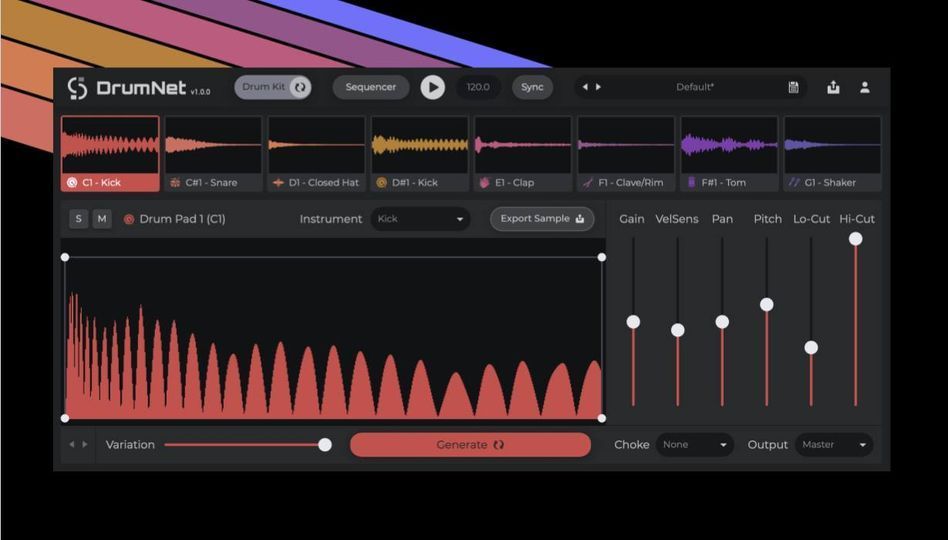Viewport: 948px width, 540px height.
Task: Click the Drum Kit button label
Action: pyautogui.click(x=264, y=87)
